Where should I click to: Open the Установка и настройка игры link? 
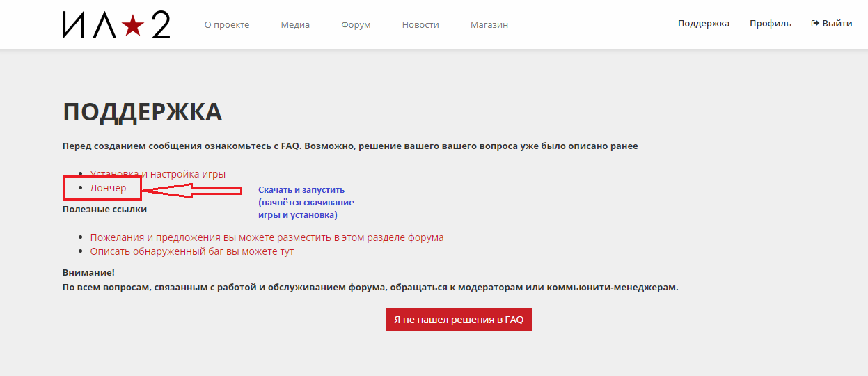coord(158,174)
